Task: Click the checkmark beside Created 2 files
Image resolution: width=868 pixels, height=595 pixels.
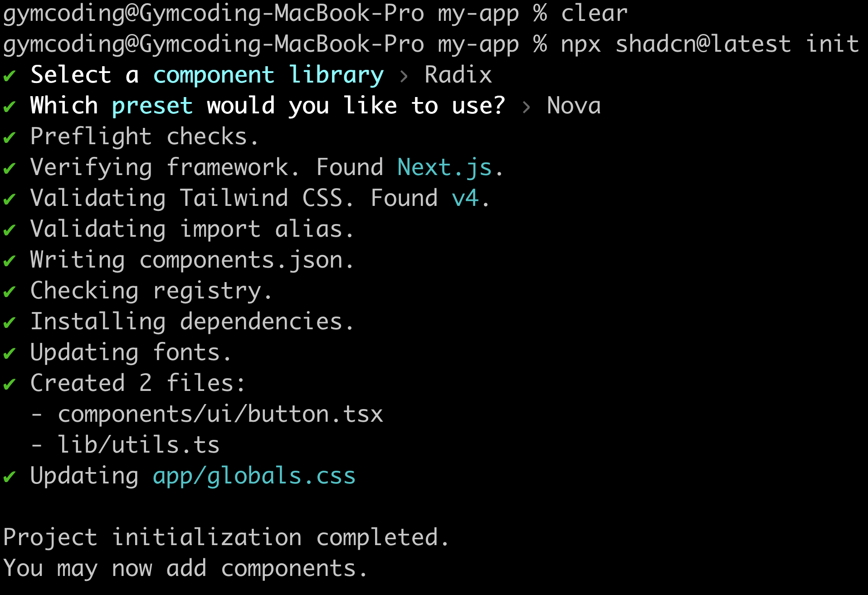Action: pos(9,384)
